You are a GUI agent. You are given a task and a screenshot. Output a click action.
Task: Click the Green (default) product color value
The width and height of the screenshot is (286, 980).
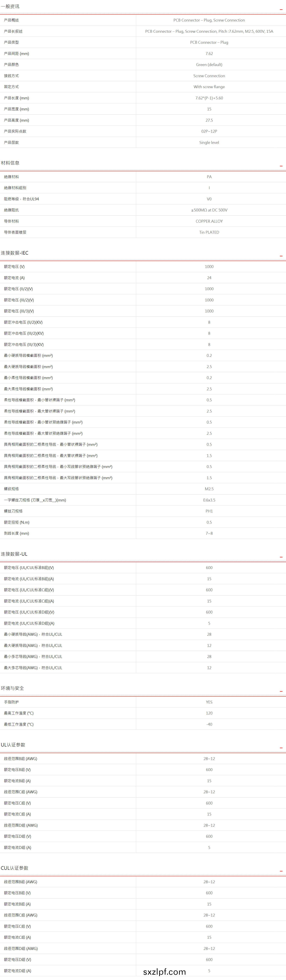coord(209,65)
